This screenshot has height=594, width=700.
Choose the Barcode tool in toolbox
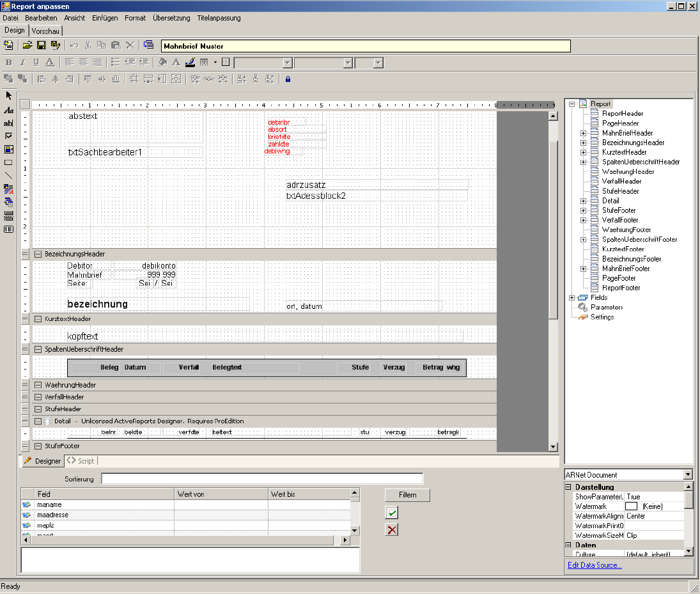(x=8, y=229)
